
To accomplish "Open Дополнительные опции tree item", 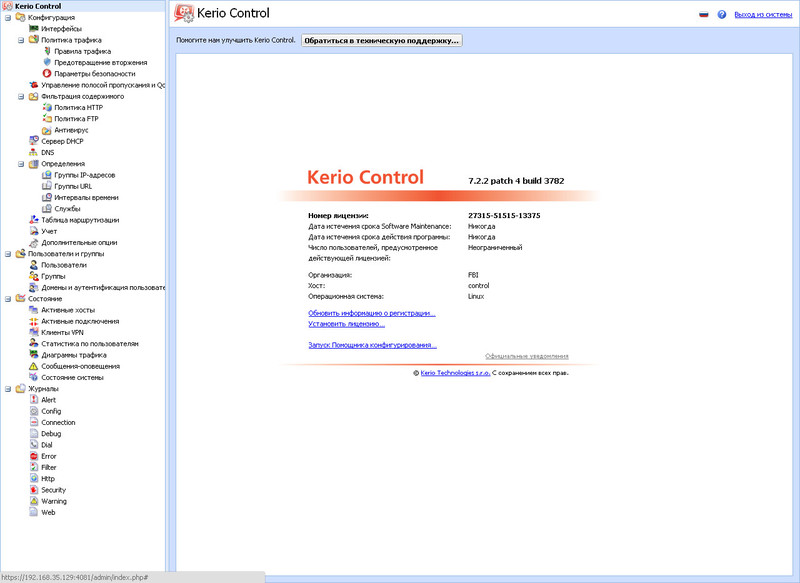I will [79, 242].
